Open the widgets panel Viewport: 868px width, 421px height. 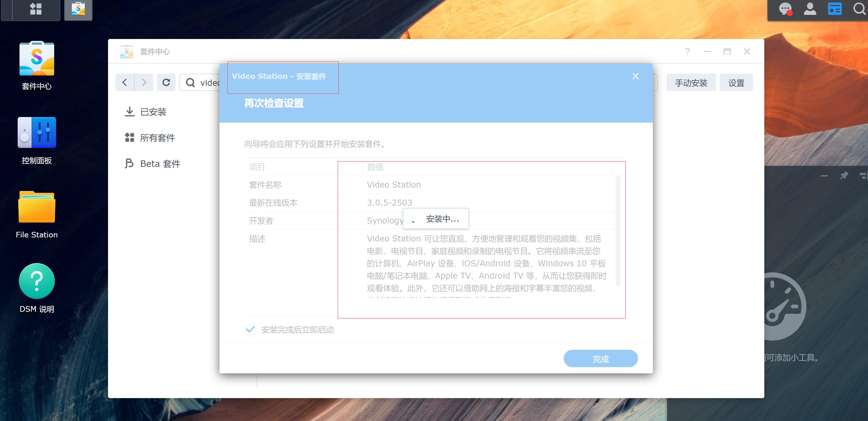click(x=835, y=9)
